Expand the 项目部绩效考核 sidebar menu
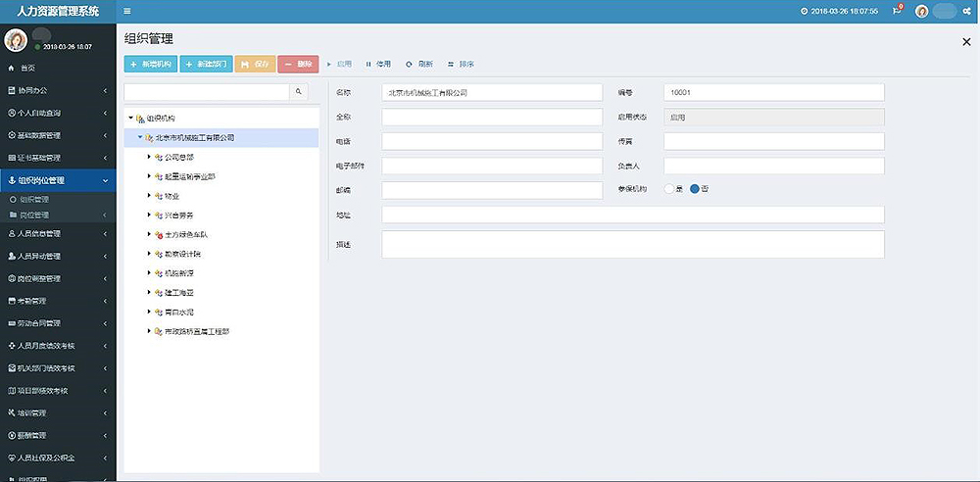This screenshot has width=980, height=482. [58, 391]
